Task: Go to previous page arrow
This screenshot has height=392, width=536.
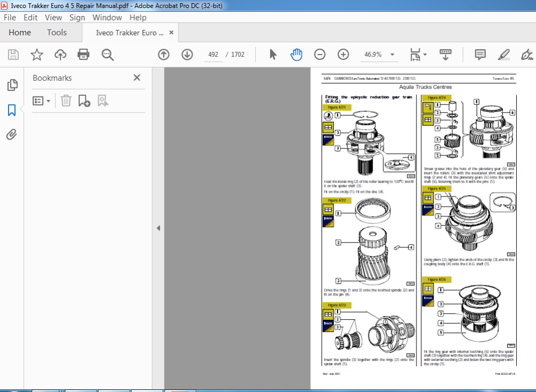Action: tap(163, 55)
